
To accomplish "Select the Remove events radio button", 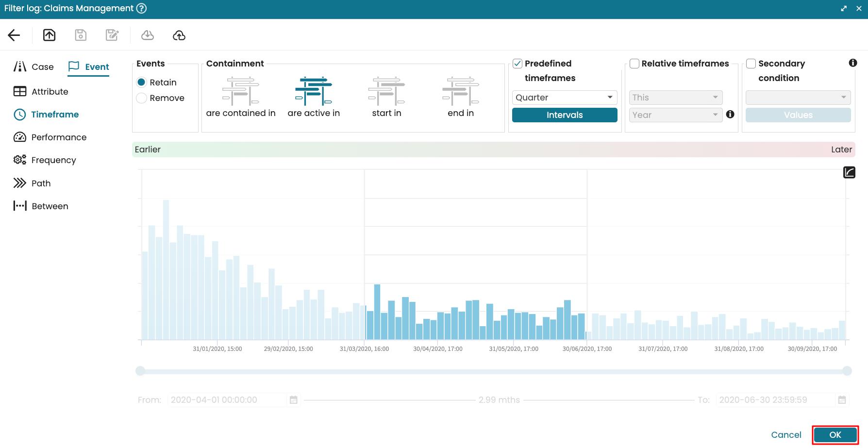I will coord(142,98).
